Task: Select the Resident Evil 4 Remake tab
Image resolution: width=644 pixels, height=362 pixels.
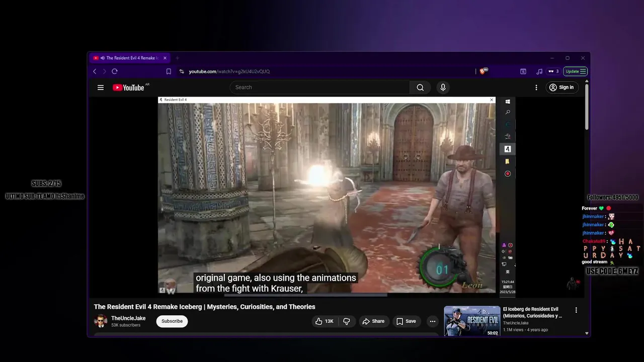Action: pyautogui.click(x=130, y=58)
